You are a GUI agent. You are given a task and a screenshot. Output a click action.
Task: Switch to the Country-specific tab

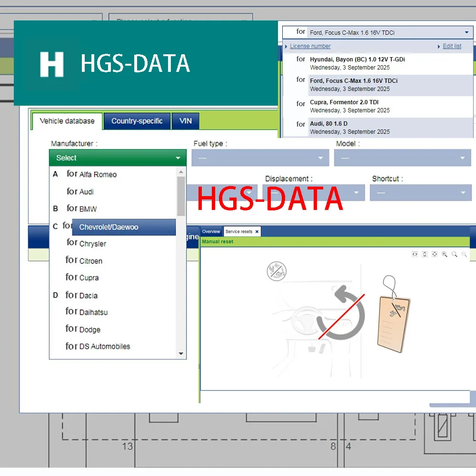(137, 121)
